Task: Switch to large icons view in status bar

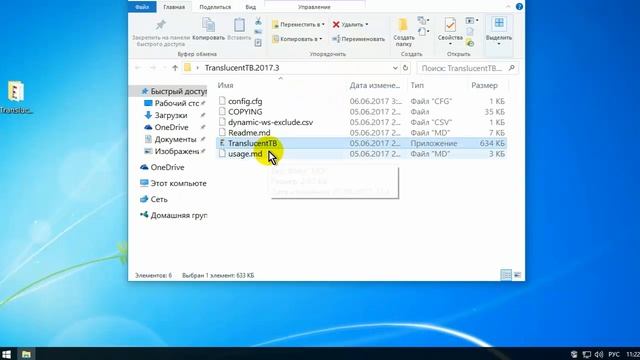Action: coord(517,275)
